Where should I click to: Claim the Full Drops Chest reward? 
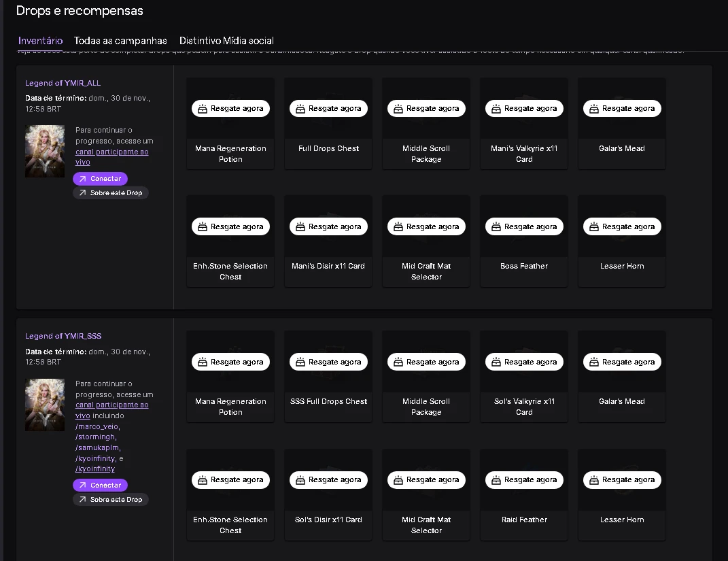(x=328, y=109)
